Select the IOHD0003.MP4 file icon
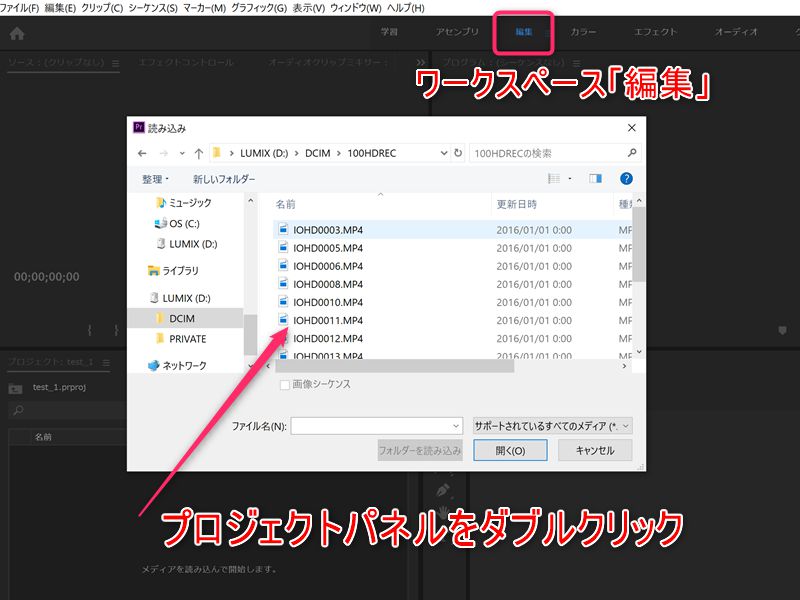 283,230
